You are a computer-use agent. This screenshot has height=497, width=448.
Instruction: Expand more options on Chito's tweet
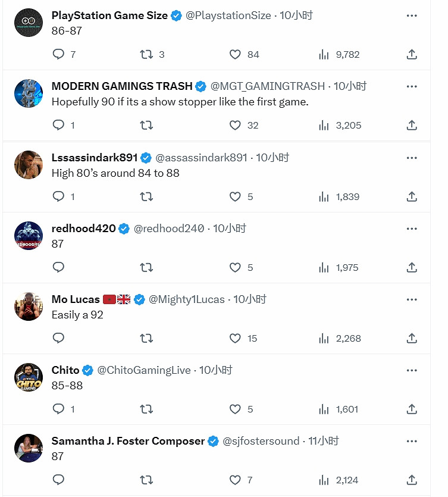click(412, 370)
